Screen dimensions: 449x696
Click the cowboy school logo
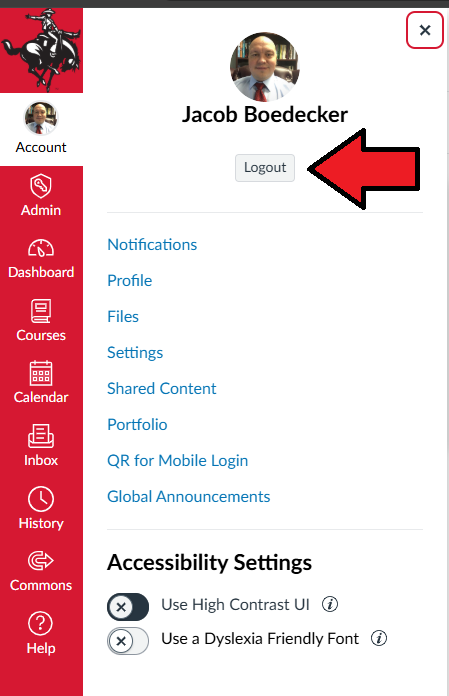point(41,50)
